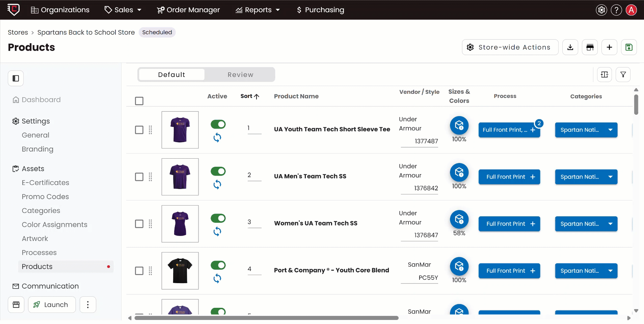Click the Store-wide Actions button

click(510, 47)
